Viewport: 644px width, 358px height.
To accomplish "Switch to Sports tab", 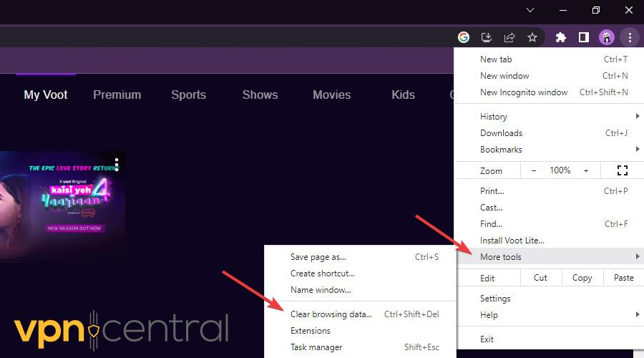I will pos(188,95).
